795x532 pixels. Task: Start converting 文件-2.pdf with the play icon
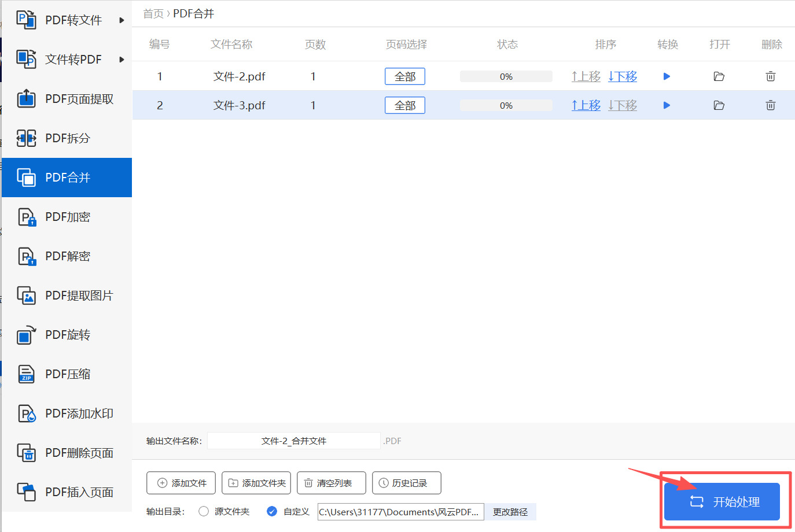point(667,76)
